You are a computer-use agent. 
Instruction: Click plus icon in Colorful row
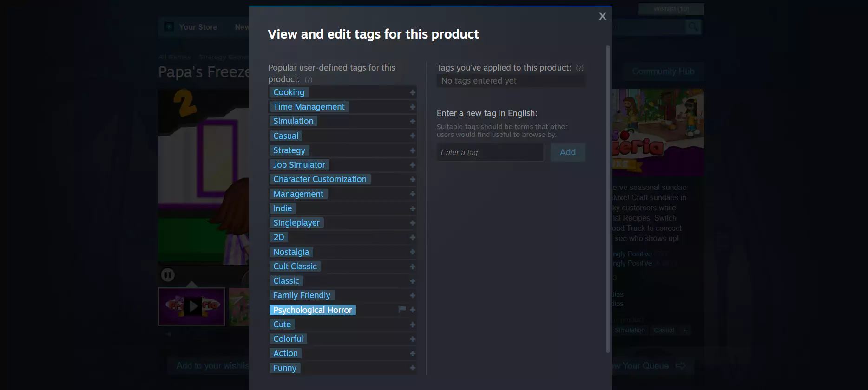click(412, 339)
